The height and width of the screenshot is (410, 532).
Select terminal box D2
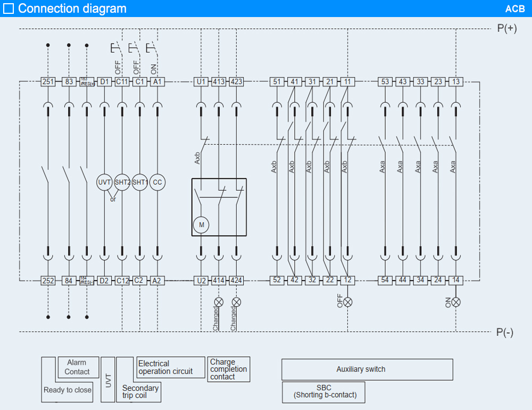click(104, 280)
